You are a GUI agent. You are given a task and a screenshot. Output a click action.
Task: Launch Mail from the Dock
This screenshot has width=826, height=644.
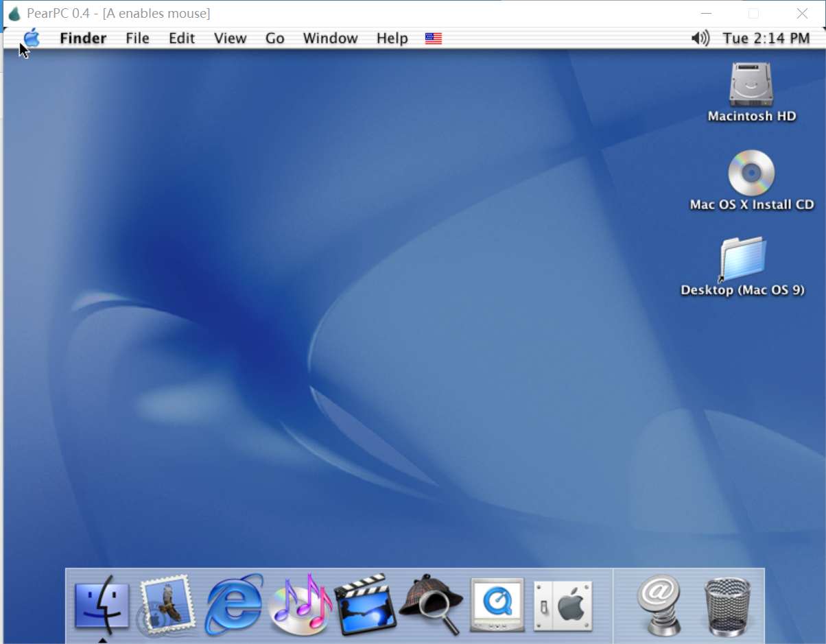(x=167, y=604)
